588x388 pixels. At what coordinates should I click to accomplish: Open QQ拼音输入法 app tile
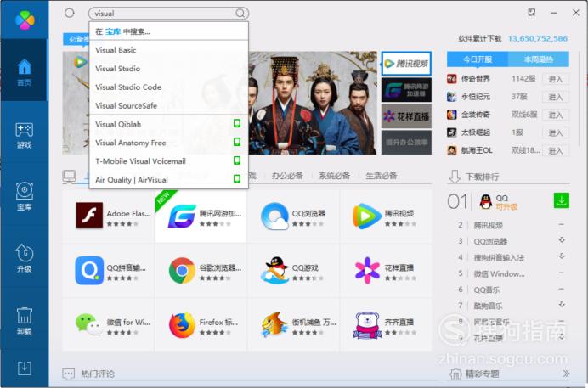(x=109, y=270)
